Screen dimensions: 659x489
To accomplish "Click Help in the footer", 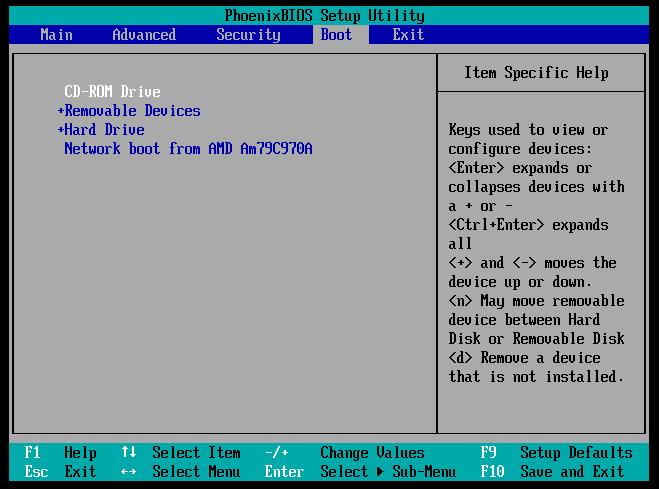I will tap(80, 453).
